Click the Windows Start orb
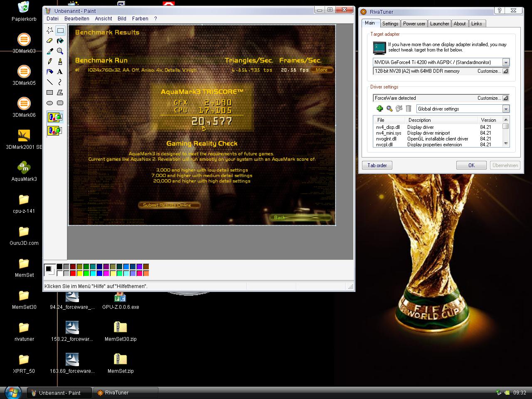The width and height of the screenshot is (532, 399). tap(13, 392)
